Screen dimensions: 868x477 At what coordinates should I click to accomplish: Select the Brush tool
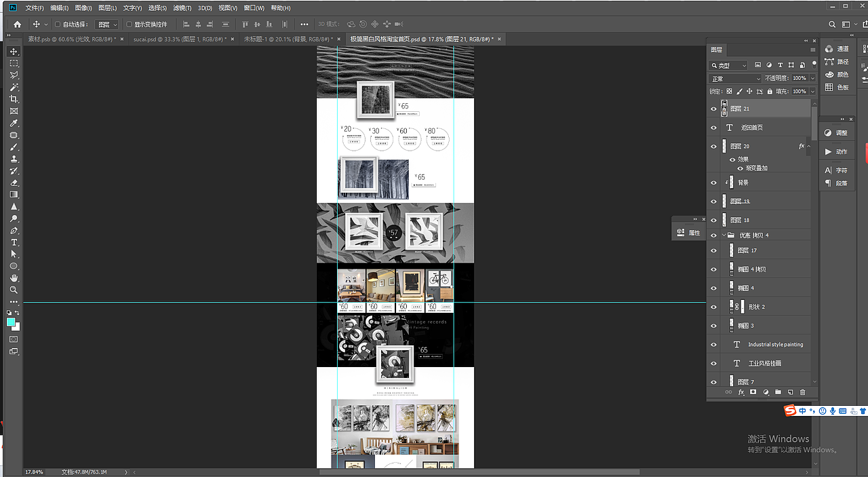tap(14, 147)
